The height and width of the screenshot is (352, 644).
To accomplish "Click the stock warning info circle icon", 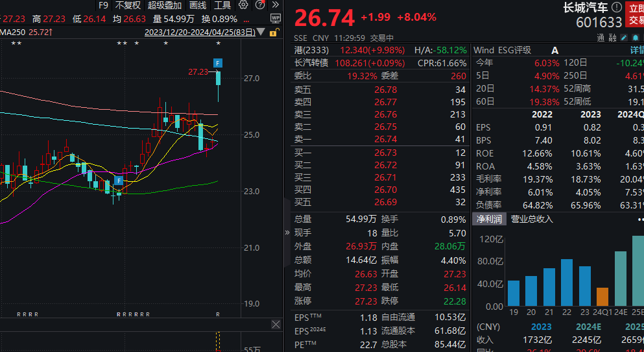I will pyautogui.click(x=617, y=7).
